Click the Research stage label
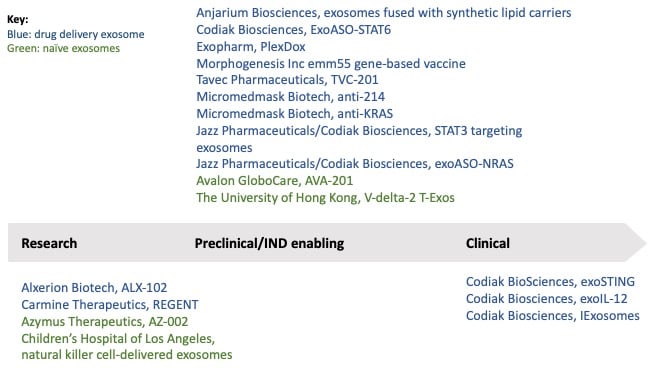Image resolution: width=655 pixels, height=372 pixels. [49, 243]
